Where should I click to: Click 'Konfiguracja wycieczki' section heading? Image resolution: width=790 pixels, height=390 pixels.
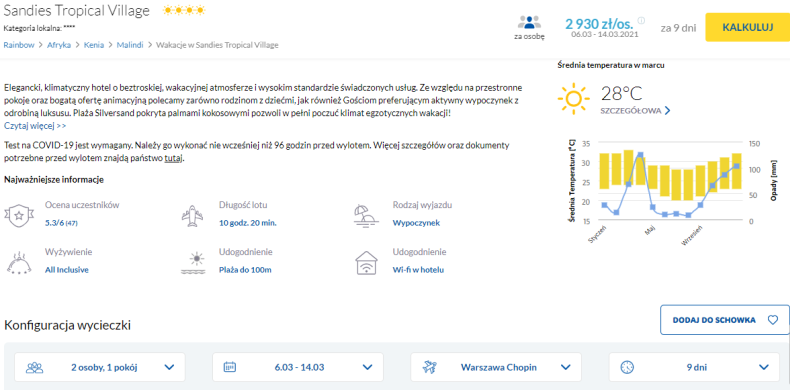68,326
